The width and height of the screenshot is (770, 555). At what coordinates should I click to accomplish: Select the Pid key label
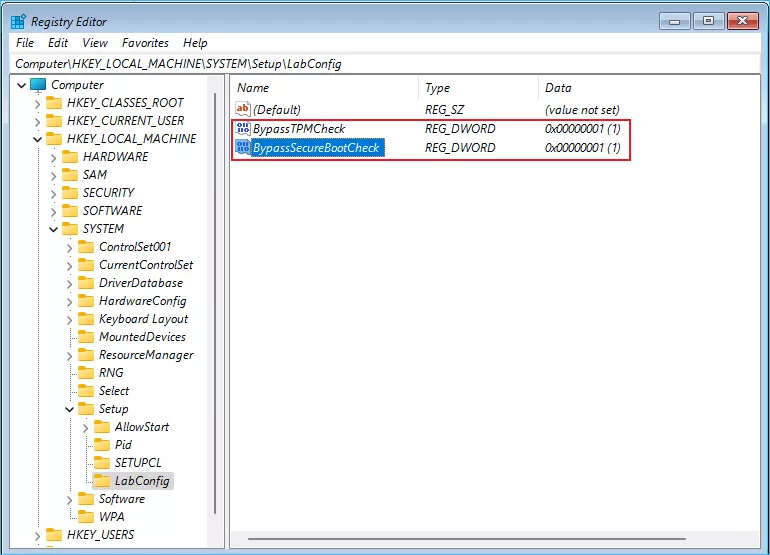123,444
